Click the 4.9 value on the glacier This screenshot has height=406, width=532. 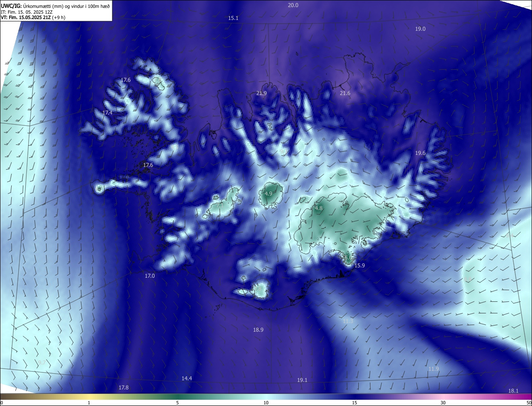pyautogui.click(x=268, y=193)
